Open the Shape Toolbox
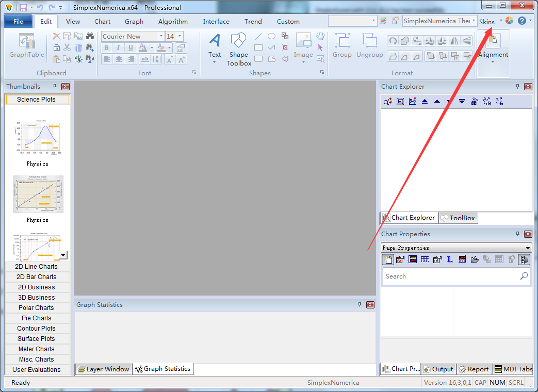The image size is (538, 392). [239, 50]
